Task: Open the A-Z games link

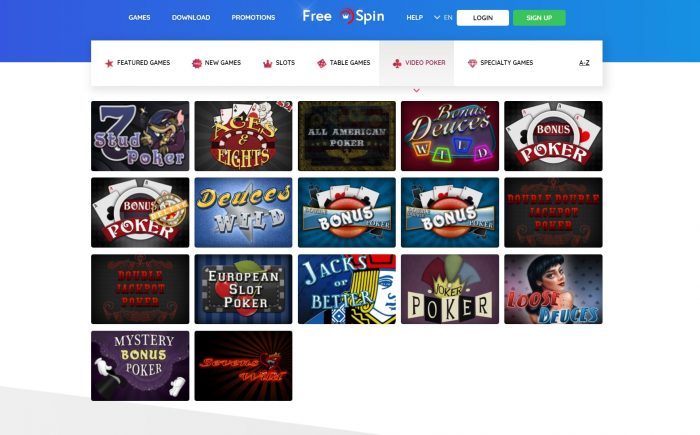Action: point(584,63)
